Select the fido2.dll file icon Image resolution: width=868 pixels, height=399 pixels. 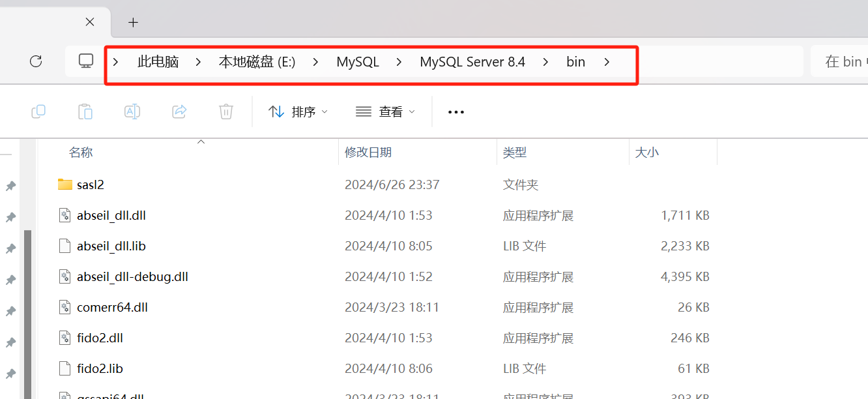[65, 338]
